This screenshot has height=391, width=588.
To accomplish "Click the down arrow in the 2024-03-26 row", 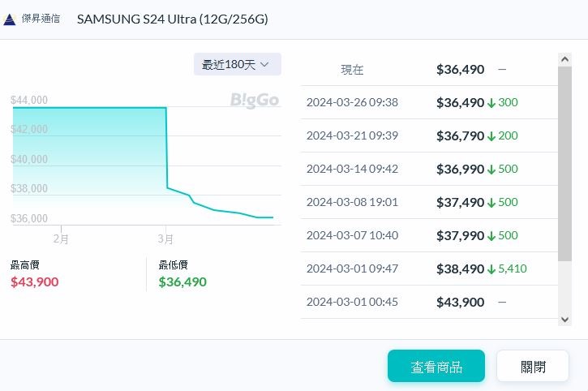I will (491, 103).
